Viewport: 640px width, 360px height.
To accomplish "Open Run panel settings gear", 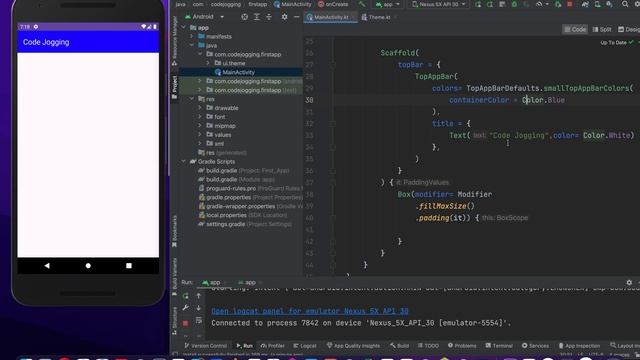I will pyautogui.click(x=629, y=282).
